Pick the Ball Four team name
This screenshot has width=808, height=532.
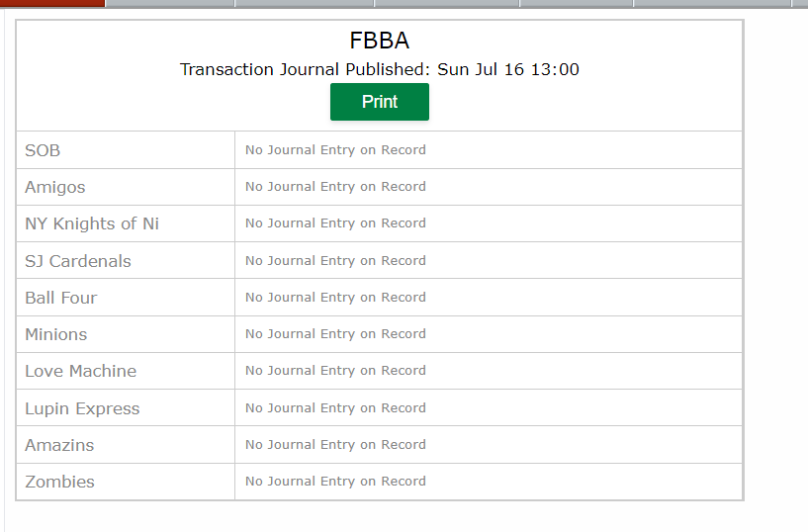pyautogui.click(x=60, y=298)
